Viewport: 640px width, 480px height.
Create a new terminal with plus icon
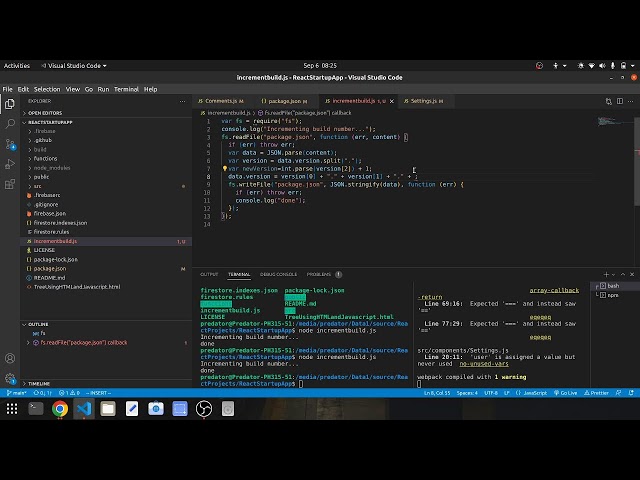tap(606, 274)
